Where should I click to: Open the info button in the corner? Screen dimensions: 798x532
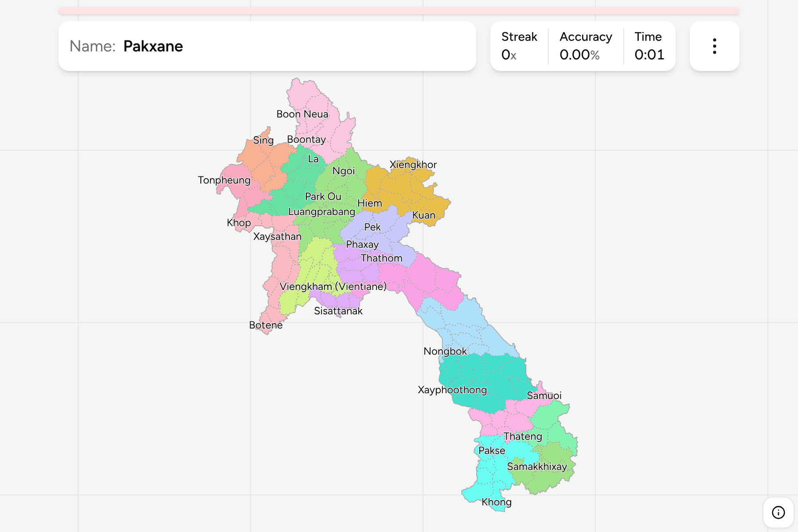[778, 512]
